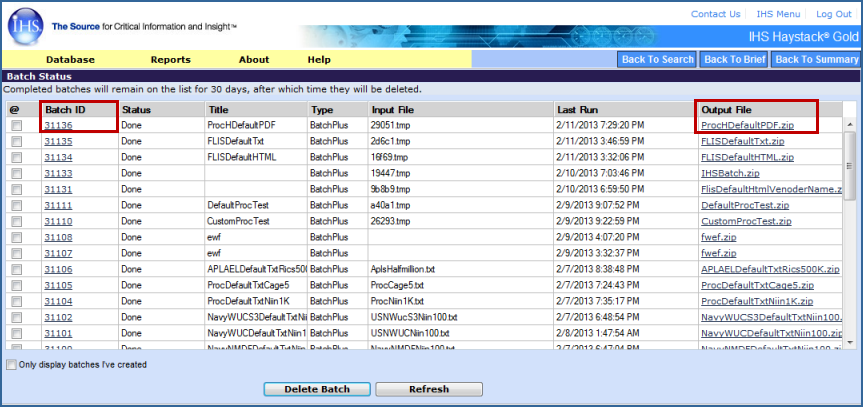This screenshot has width=863, height=407.
Task: Click the Refresh button
Action: tap(429, 389)
